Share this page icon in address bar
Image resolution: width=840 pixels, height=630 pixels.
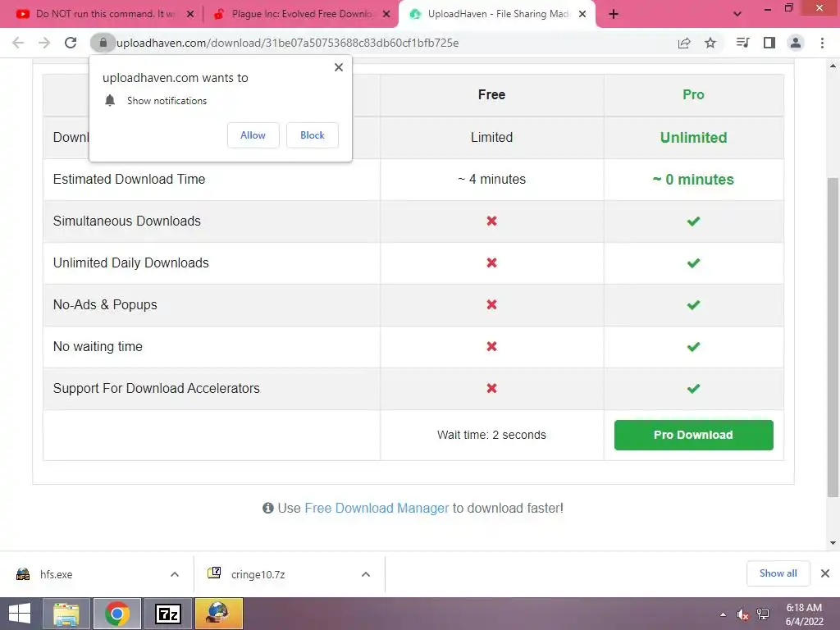tap(684, 43)
